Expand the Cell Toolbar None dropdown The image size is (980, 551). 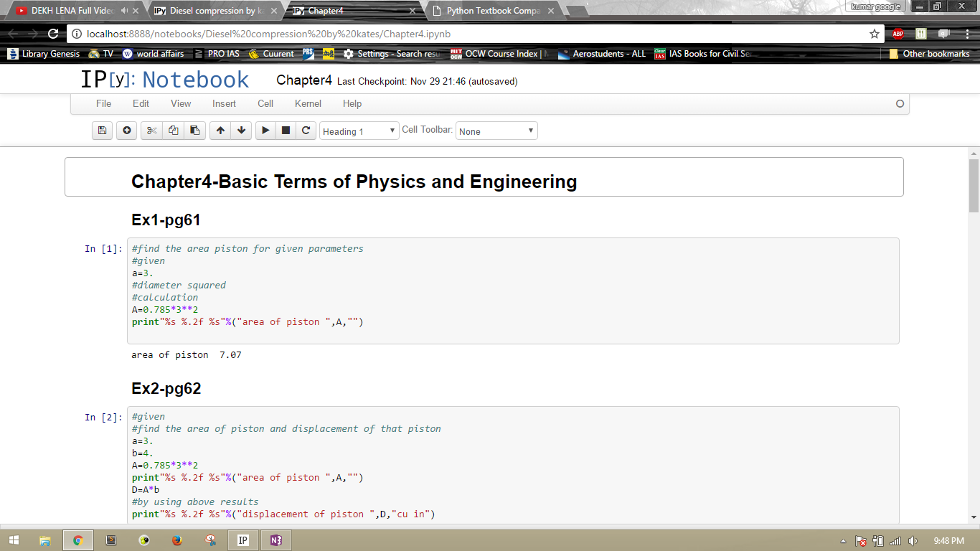point(496,131)
